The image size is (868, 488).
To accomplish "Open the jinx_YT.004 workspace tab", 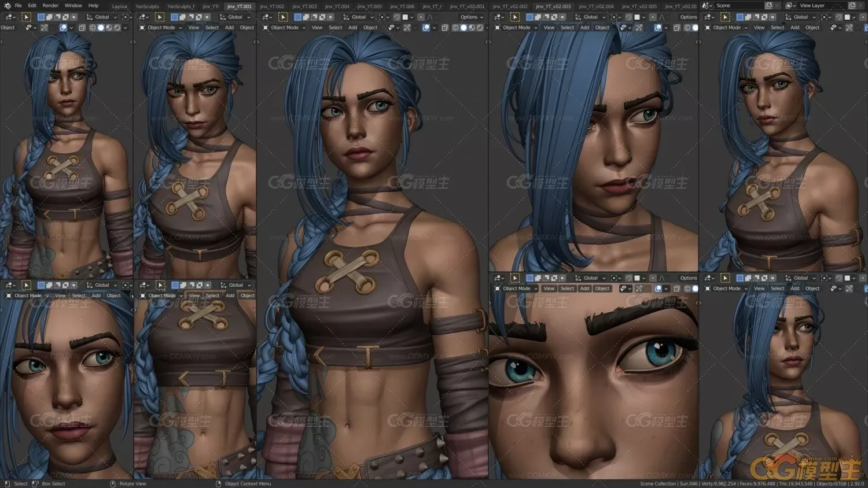I will tap(337, 6).
